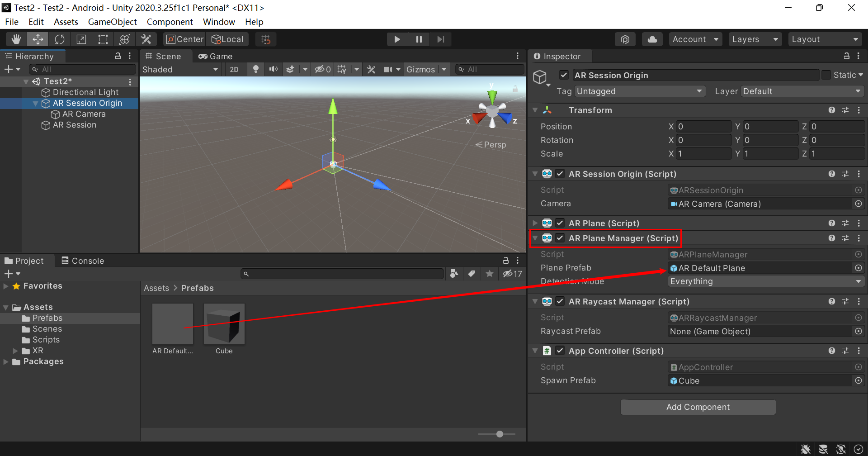Open the GameObject menu
The height and width of the screenshot is (456, 868).
[112, 22]
